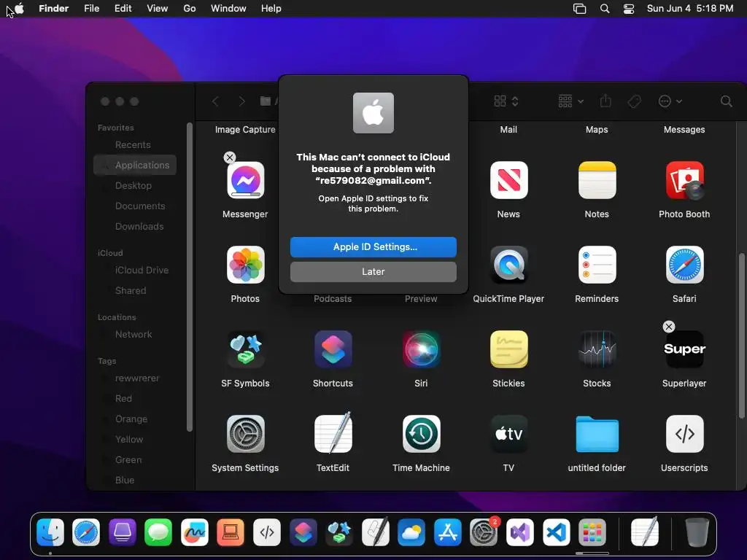Image resolution: width=747 pixels, height=560 pixels.
Task: Click the Share toolbar button
Action: (605, 101)
